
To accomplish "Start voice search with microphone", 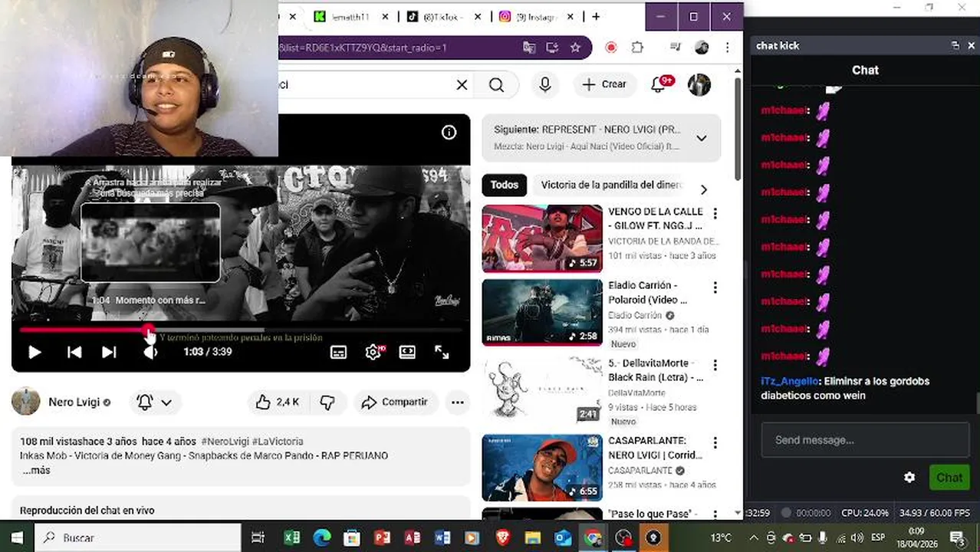I will (545, 85).
